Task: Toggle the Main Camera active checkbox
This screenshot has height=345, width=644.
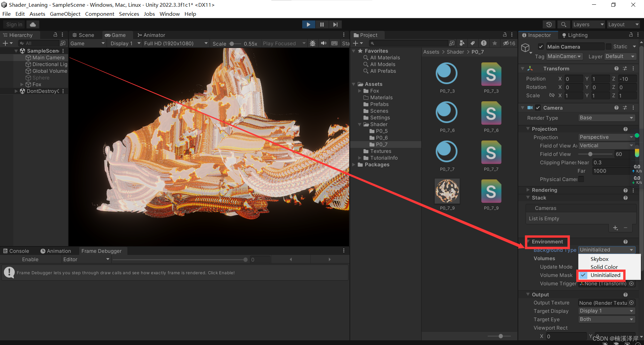Action: pyautogui.click(x=541, y=47)
